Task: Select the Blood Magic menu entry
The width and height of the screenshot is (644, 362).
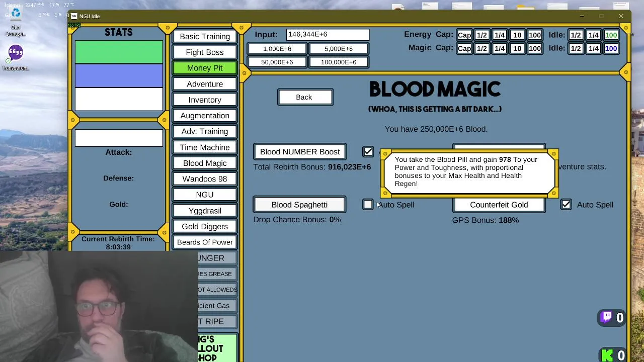Action: pyautogui.click(x=205, y=163)
